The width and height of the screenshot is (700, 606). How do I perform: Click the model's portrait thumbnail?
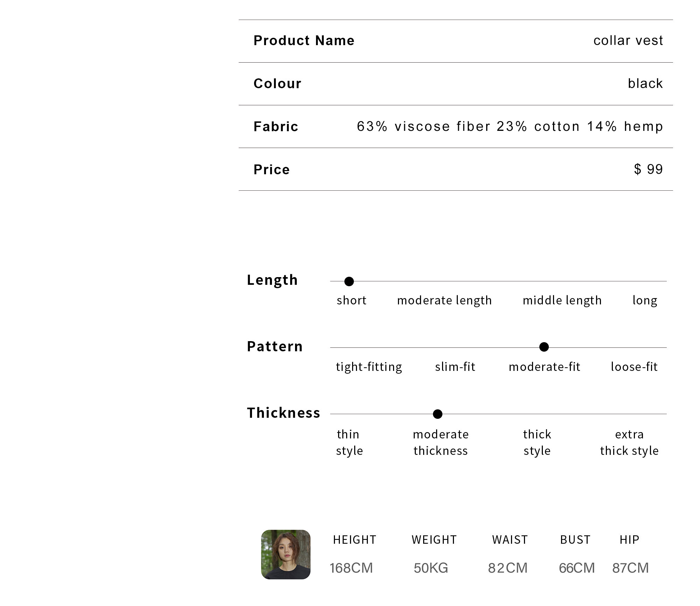point(286,554)
